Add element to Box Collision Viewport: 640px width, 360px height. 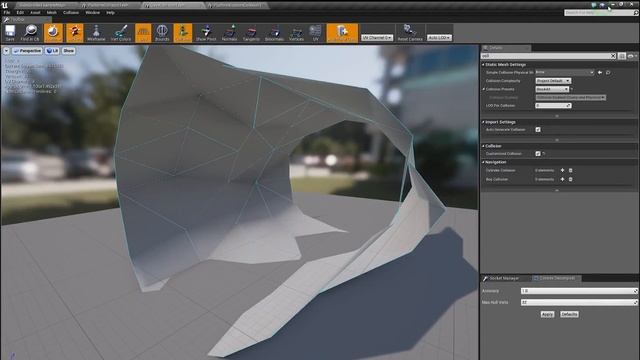point(562,179)
